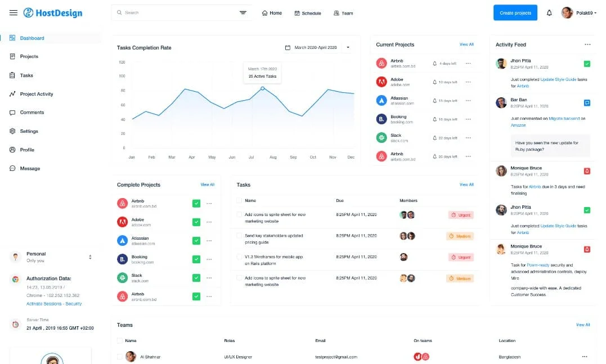The width and height of the screenshot is (606, 364).
Task: Go to Project Activity in the sidebar
Action: click(37, 94)
